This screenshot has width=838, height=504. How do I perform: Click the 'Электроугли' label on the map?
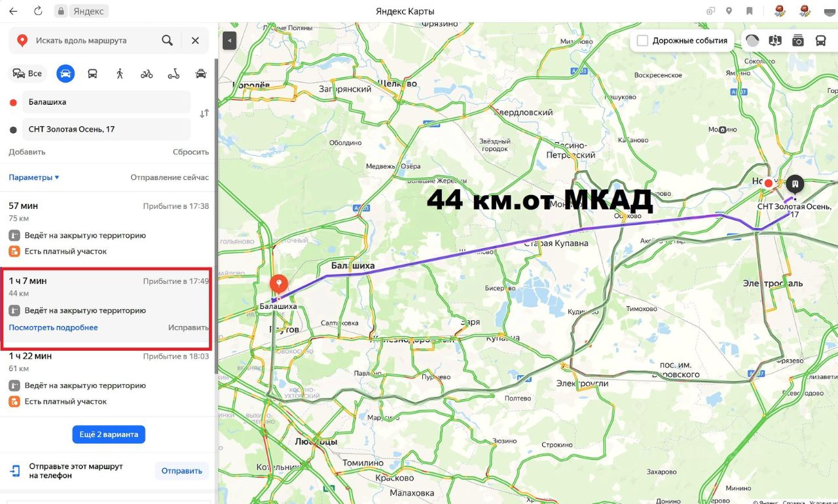583,384
